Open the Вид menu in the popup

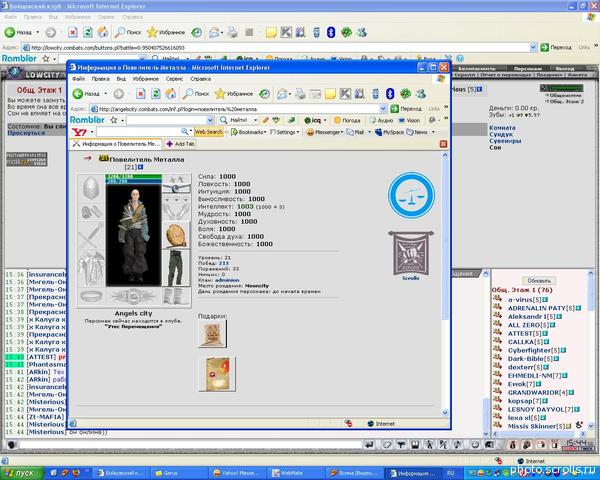[x=121, y=79]
